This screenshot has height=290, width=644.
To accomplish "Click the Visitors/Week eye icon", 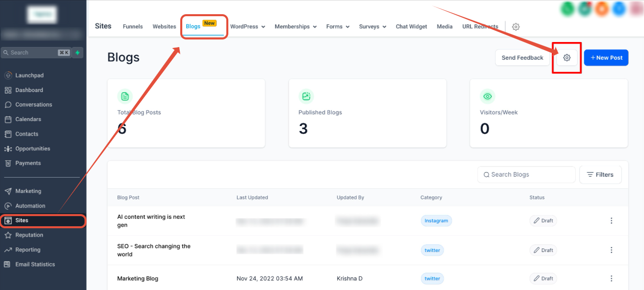I will tap(487, 96).
